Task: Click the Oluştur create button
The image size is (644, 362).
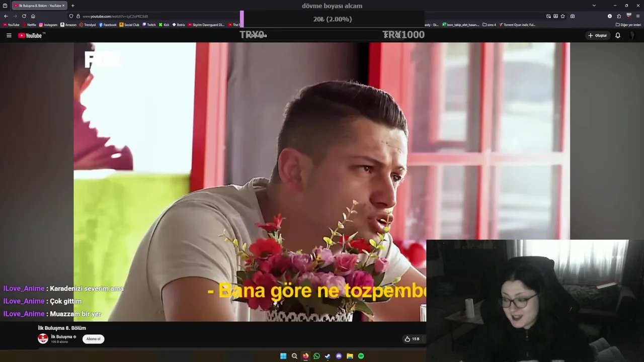Action: (597, 35)
